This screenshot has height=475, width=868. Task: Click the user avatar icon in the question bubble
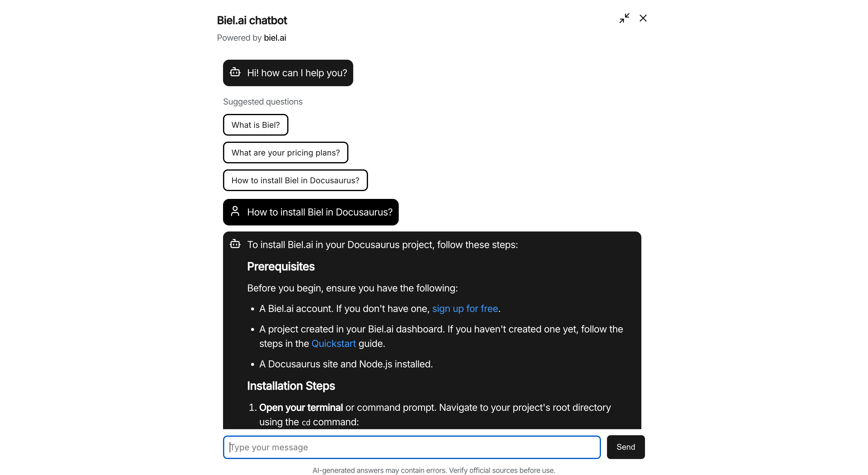click(x=235, y=212)
